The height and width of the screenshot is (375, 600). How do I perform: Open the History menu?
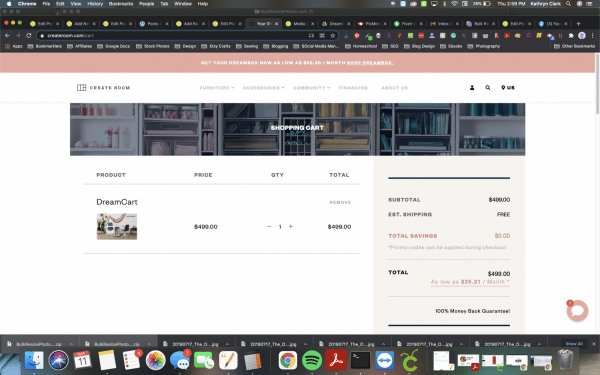tap(95, 4)
